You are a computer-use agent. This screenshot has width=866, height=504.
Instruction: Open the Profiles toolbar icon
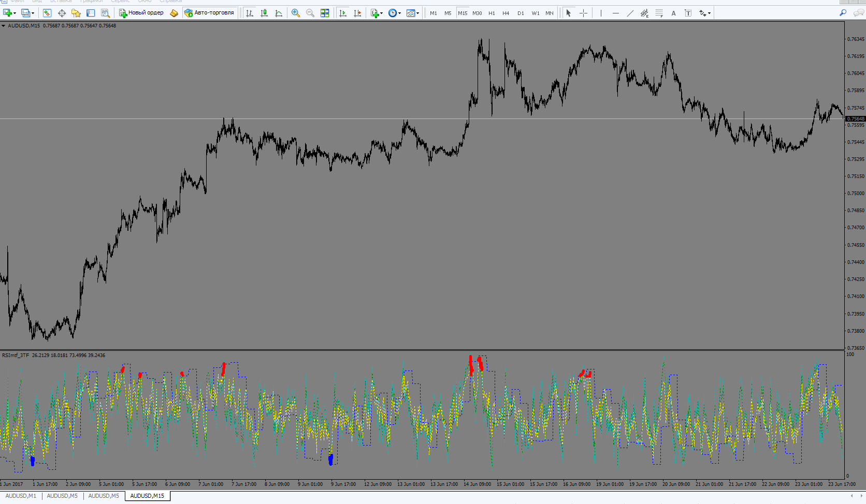25,13
